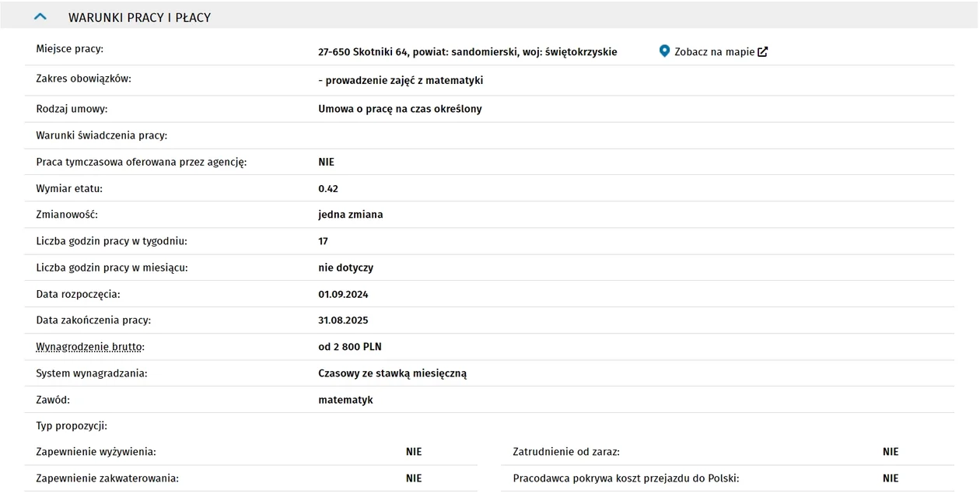Click the Data rozpoczęcia label
The width and height of the screenshot is (980, 497).
[78, 295]
